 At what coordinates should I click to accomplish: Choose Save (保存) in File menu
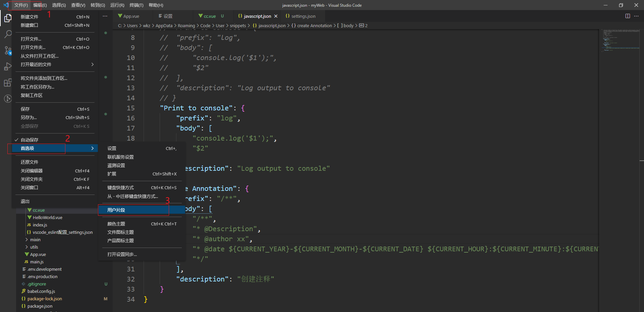[55, 109]
